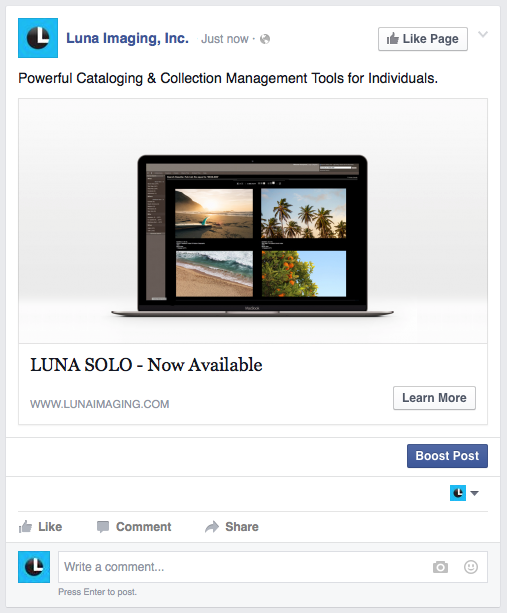Click the Just now timestamp

pos(225,39)
